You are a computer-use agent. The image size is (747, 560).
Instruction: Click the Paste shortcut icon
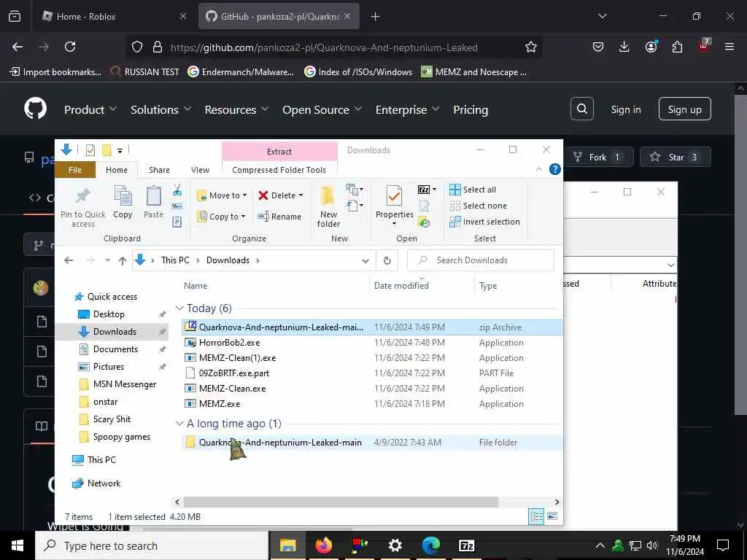coord(177,222)
